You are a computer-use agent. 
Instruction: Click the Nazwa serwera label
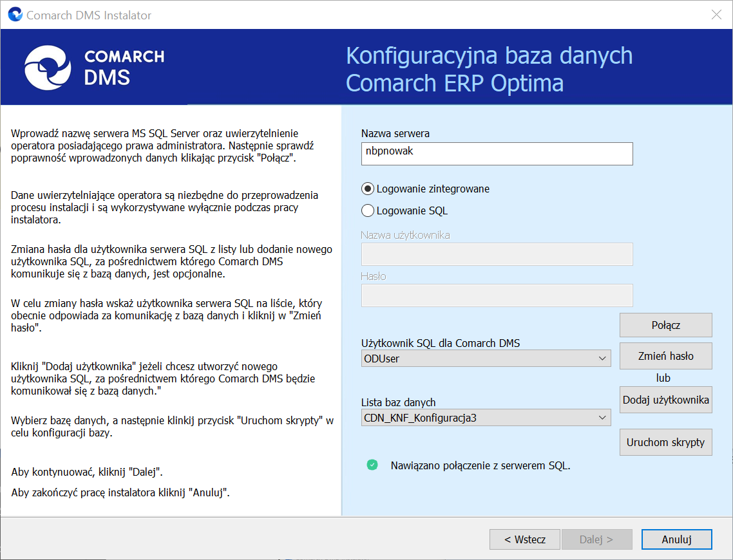(395, 133)
